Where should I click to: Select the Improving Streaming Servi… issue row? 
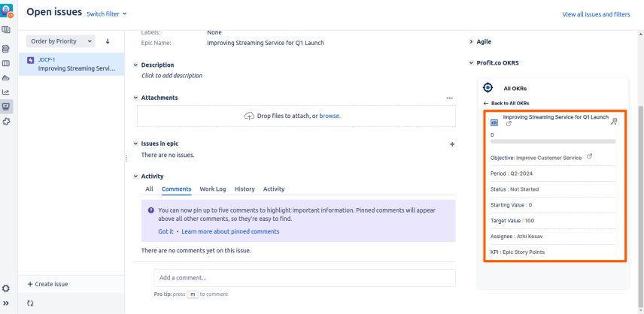coord(71,64)
